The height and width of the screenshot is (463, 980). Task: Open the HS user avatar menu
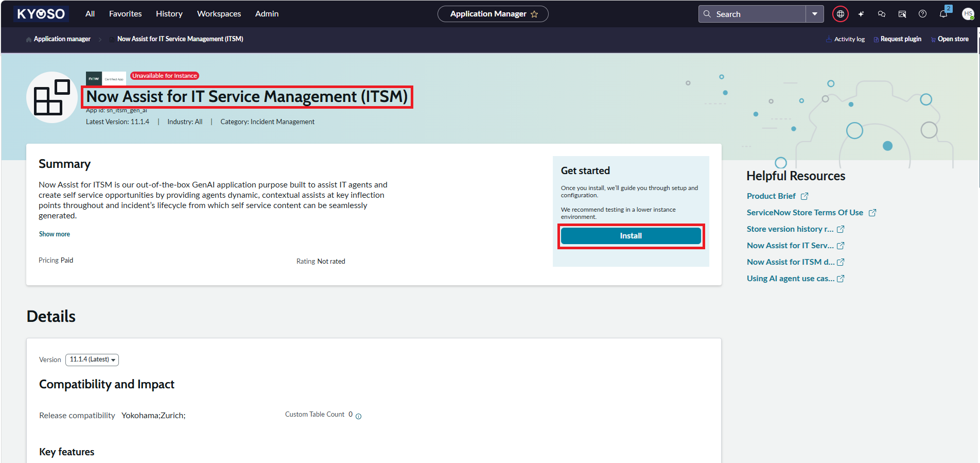[968, 14]
